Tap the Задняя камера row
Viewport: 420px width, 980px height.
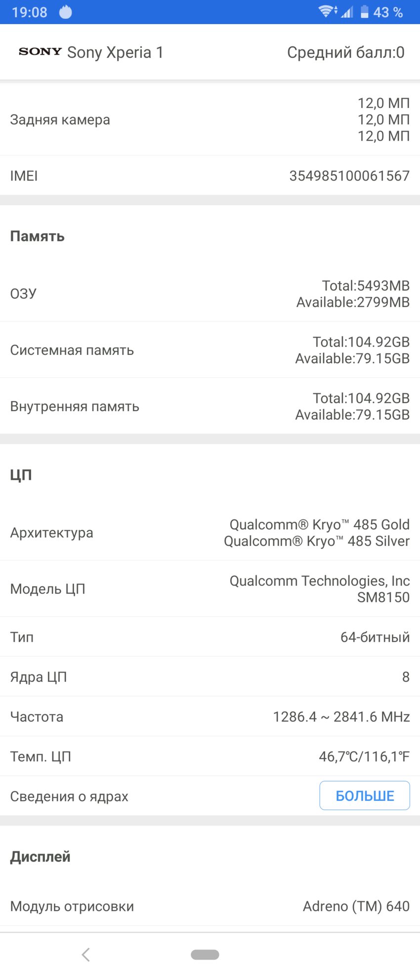point(210,119)
